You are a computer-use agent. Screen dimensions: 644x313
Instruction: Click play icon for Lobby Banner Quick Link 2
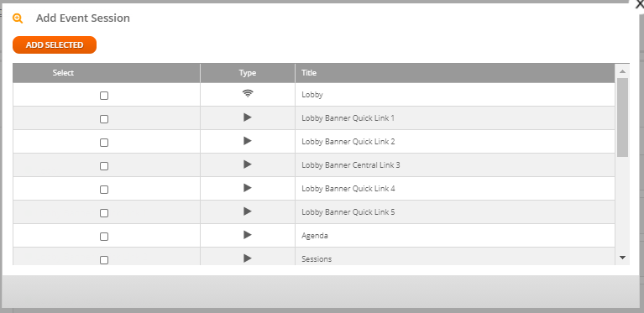tap(247, 141)
